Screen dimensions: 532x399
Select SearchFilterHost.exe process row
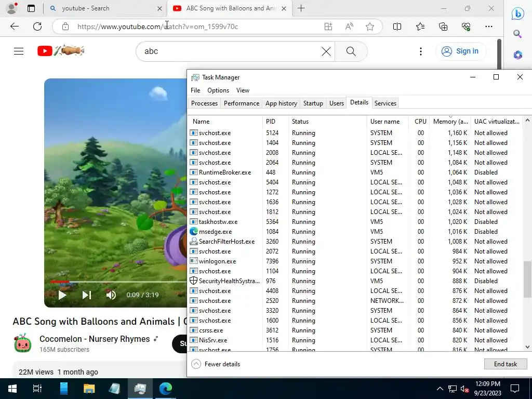(355, 242)
